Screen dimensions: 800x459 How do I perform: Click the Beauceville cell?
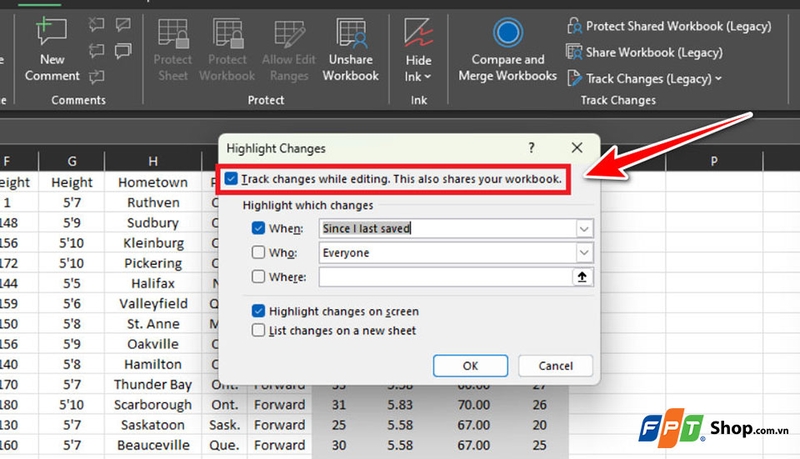coord(153,445)
